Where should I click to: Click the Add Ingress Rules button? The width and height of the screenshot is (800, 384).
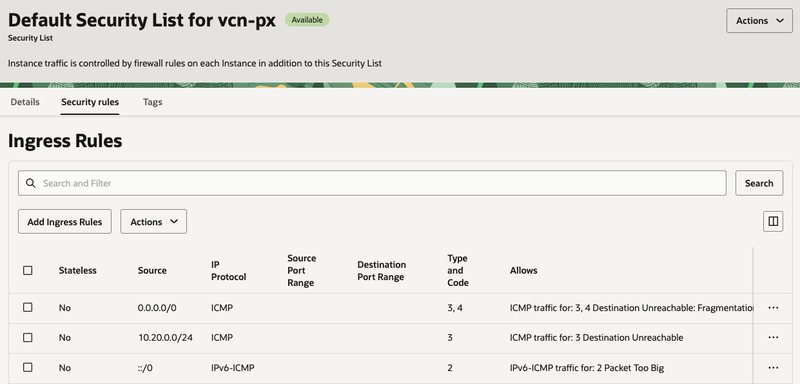65,222
